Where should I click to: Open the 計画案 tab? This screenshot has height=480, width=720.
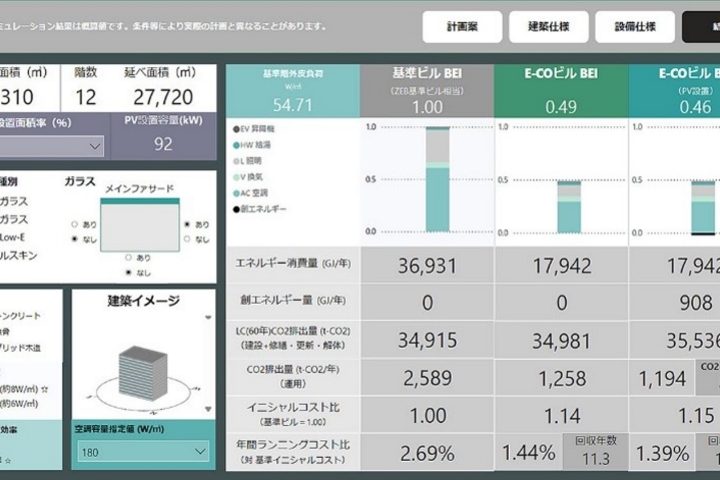(x=462, y=27)
